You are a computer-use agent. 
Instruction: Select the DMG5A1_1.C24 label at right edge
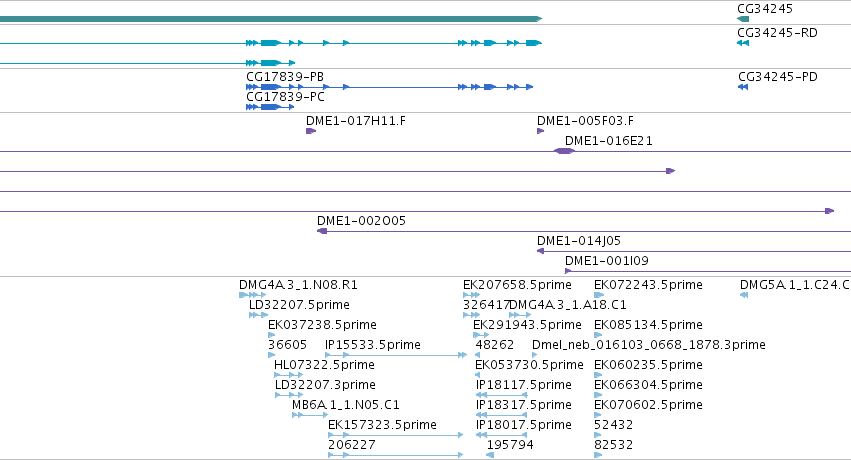795,285
